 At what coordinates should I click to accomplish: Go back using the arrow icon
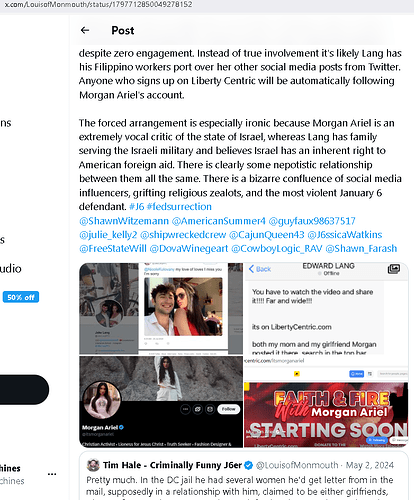click(85, 30)
